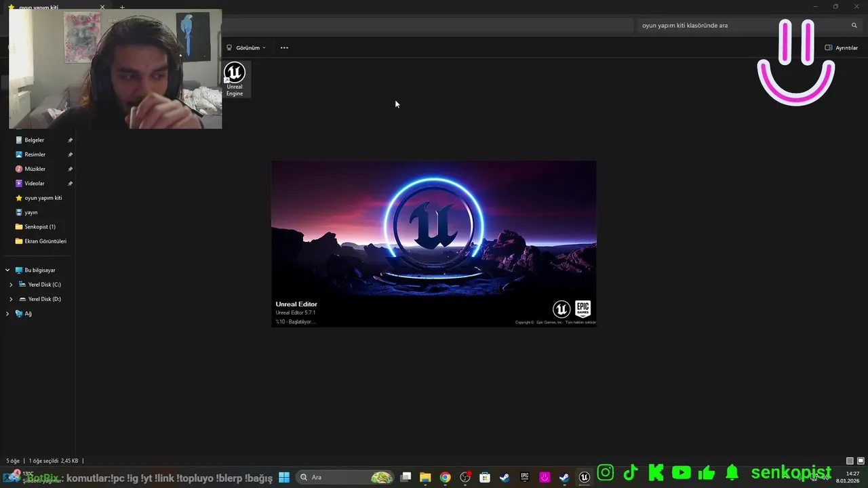Click the pin icon beside Videolar
Viewport: 868px width, 488px height.
pyautogui.click(x=70, y=184)
